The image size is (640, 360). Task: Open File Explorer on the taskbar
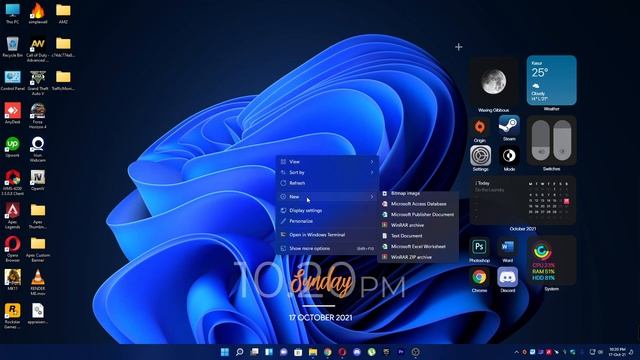313,352
